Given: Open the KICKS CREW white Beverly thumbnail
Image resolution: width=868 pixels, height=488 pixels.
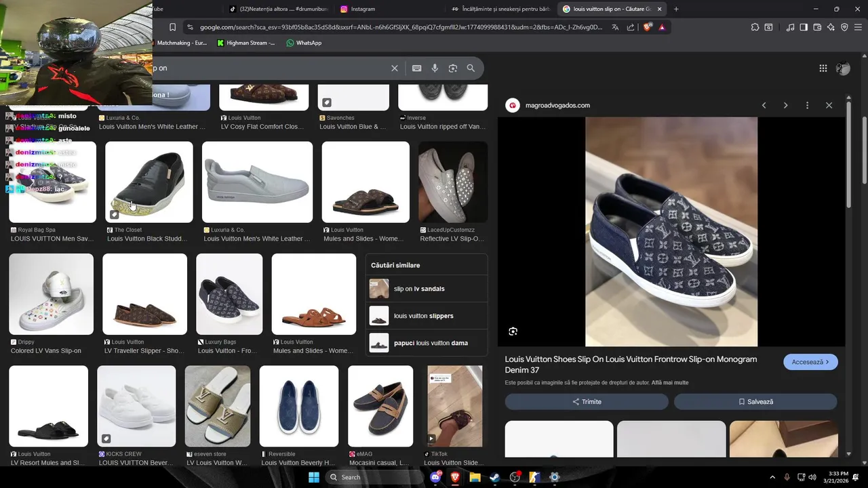Looking at the screenshot, I should pos(136,406).
